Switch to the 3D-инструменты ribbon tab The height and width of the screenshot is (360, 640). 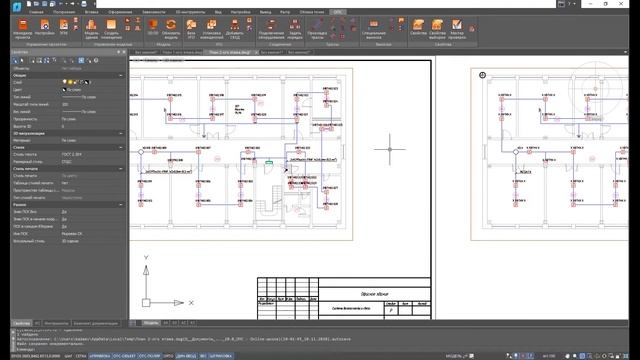coord(189,12)
